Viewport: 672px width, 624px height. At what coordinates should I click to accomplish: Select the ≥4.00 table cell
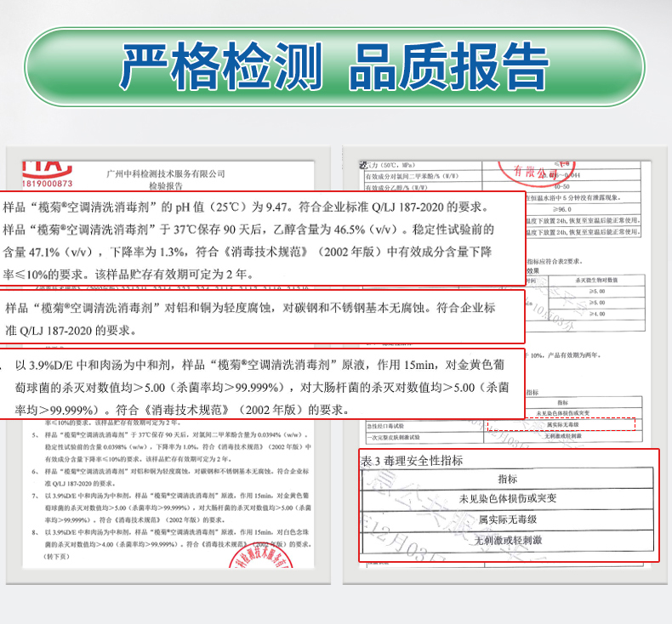pyautogui.click(x=597, y=314)
